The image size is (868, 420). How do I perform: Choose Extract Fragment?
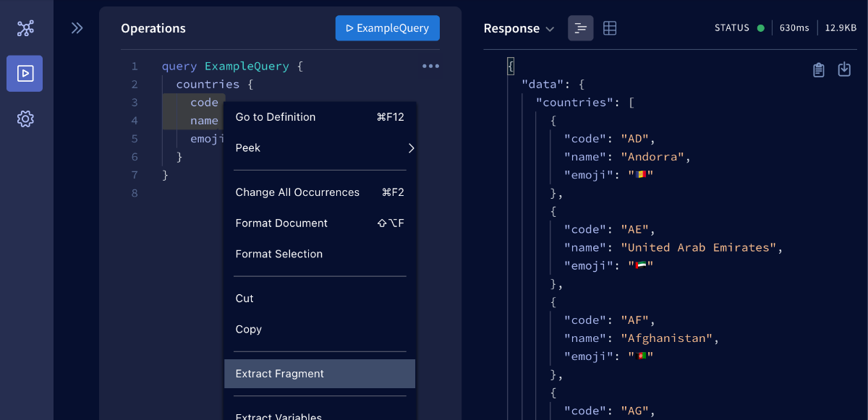pos(320,374)
